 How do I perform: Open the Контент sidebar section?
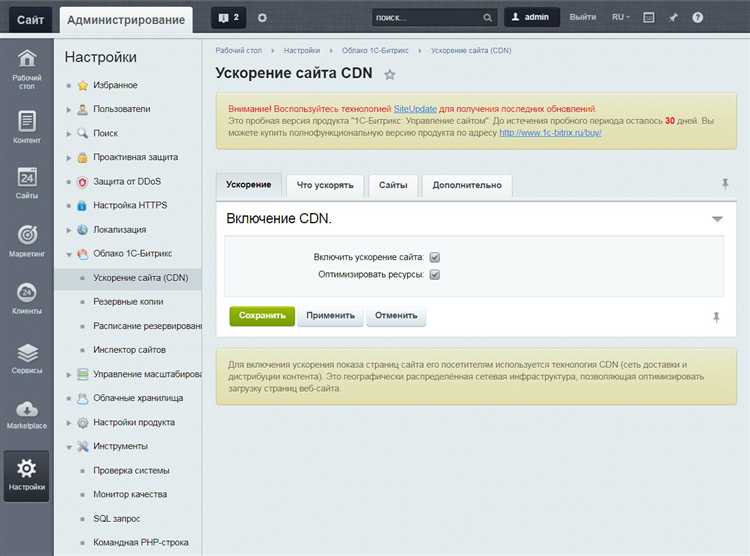tap(27, 127)
